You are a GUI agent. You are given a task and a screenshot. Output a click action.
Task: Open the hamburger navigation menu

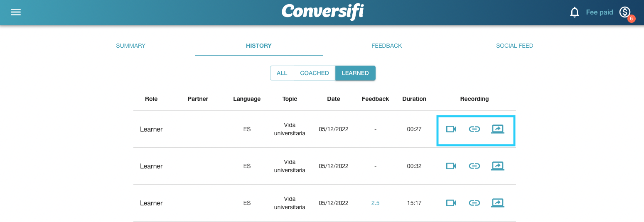(16, 12)
